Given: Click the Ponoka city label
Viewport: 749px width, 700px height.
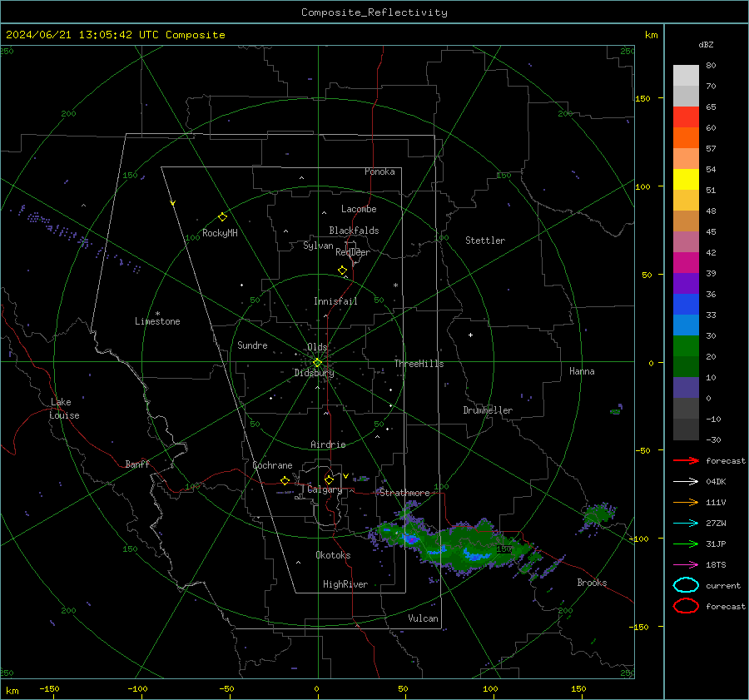Looking at the screenshot, I should [x=379, y=171].
